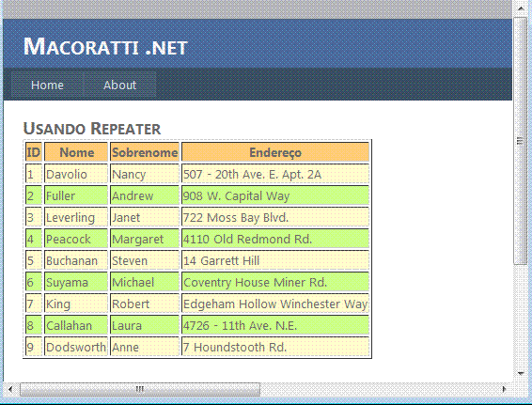Click the horizontal scrollbar right arrow
The height and width of the screenshot is (405, 532).
(504, 389)
